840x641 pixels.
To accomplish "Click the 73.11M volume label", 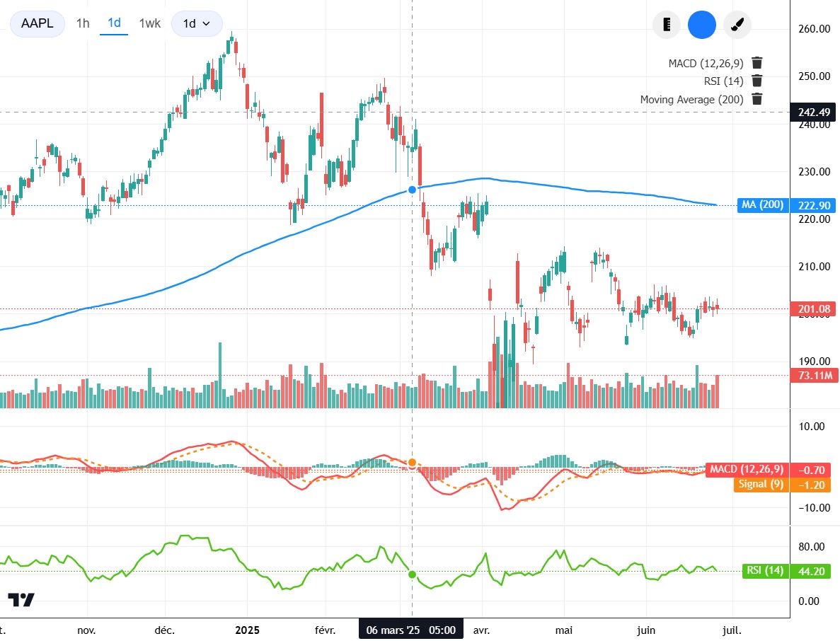I will (814, 376).
